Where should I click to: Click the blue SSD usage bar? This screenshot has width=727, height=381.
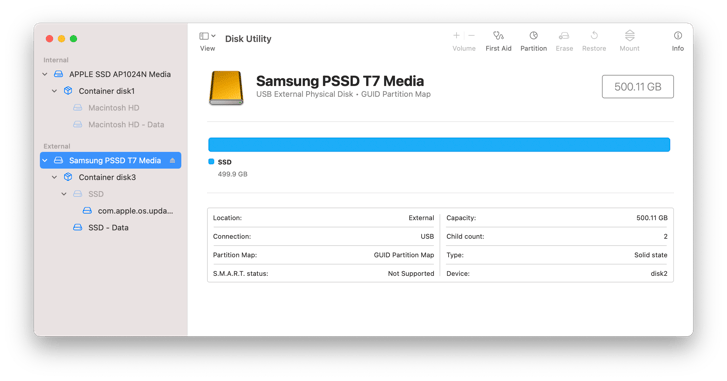(x=439, y=145)
